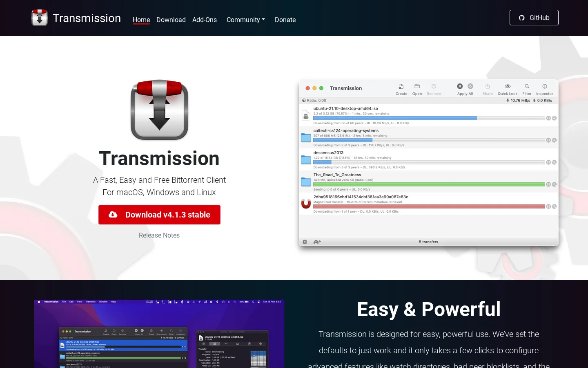Expand the Community dropdown menu
Image resolution: width=588 pixels, height=368 pixels.
pyautogui.click(x=246, y=20)
